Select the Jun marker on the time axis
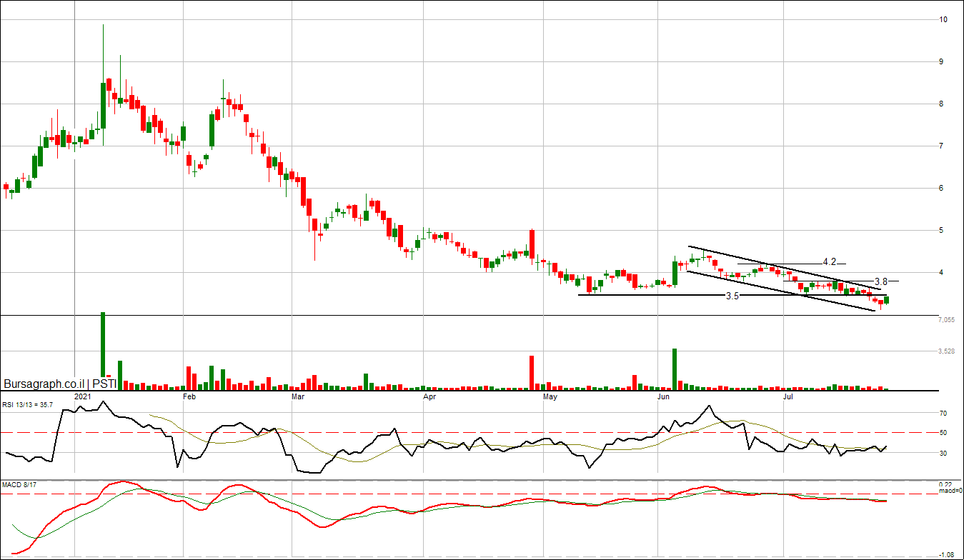The height and width of the screenshot is (560, 964). 664,396
